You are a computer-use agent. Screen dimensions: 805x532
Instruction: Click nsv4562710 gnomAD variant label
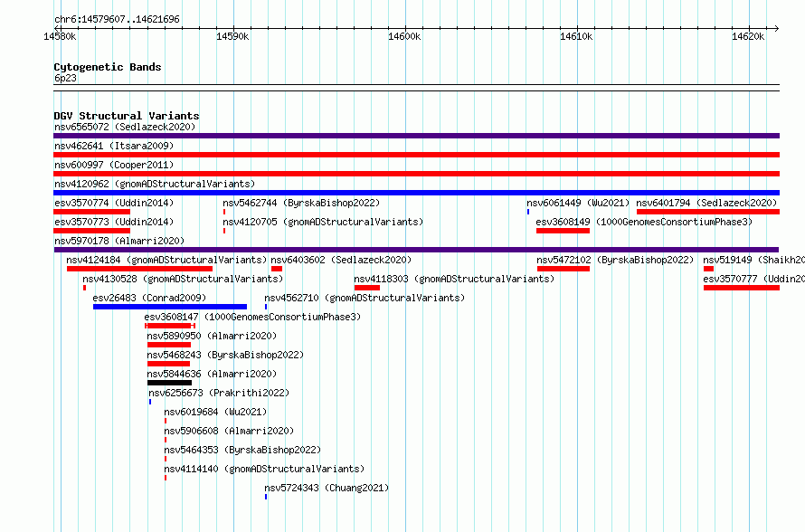365,298
